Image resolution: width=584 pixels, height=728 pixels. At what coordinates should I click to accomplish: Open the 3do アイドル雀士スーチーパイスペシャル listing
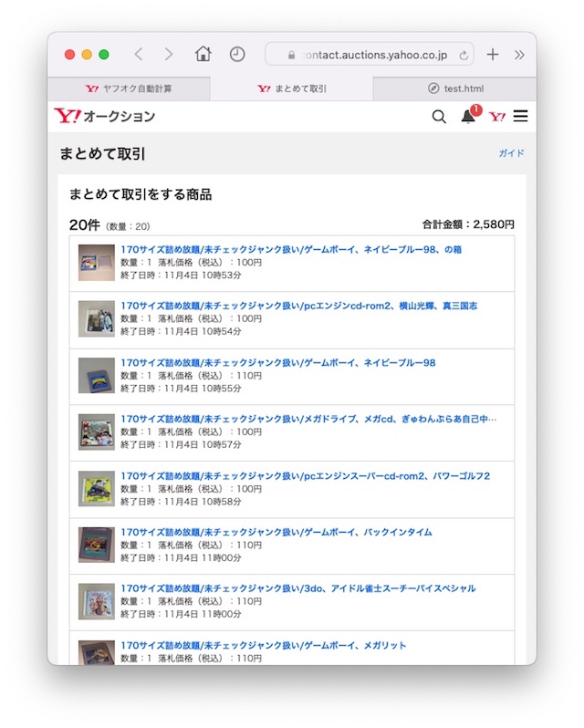(x=297, y=588)
